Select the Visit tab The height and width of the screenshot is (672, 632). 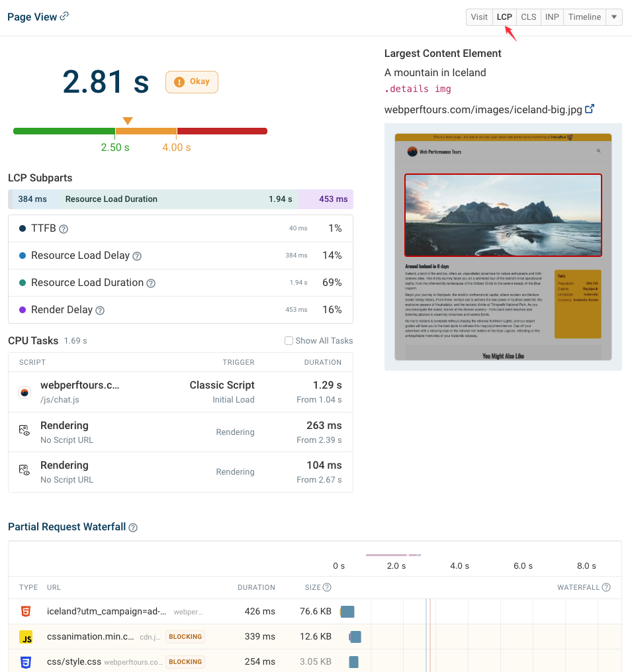tap(479, 17)
